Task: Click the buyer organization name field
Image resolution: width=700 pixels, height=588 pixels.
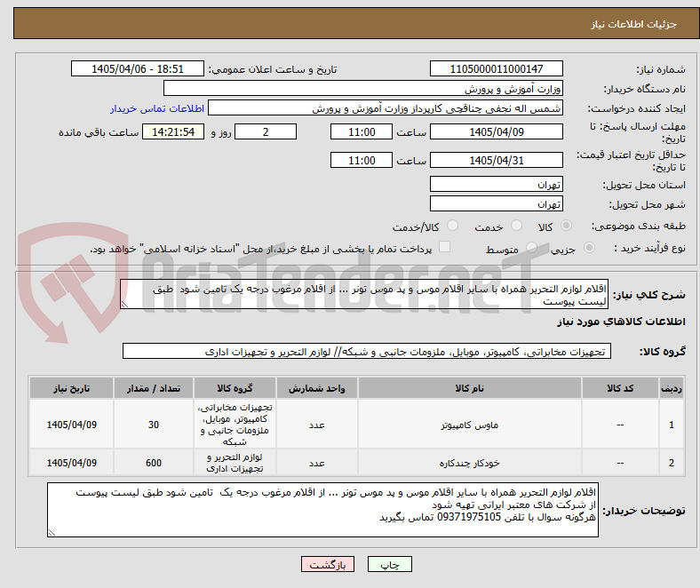Action: pos(363,89)
